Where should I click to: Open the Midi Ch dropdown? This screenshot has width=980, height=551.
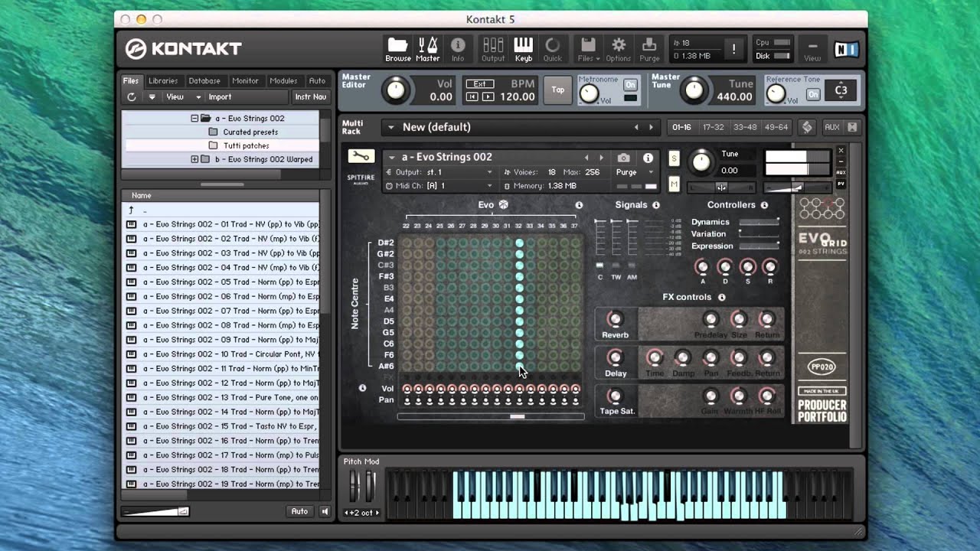[x=440, y=185]
